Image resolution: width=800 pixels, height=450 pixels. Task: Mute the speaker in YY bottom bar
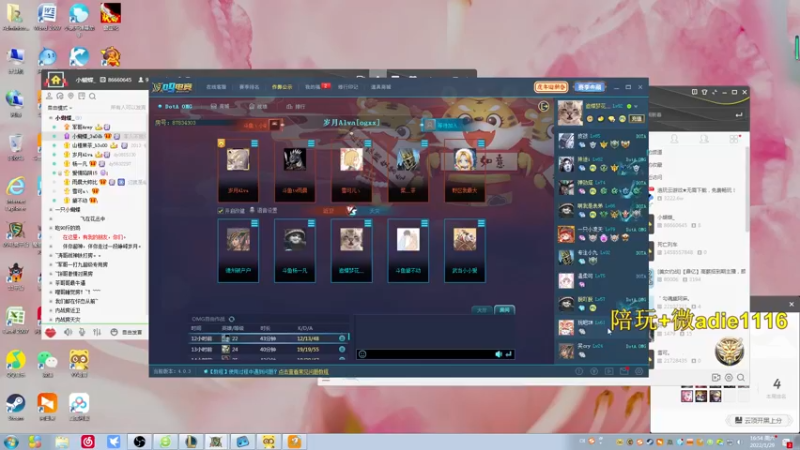point(68,332)
